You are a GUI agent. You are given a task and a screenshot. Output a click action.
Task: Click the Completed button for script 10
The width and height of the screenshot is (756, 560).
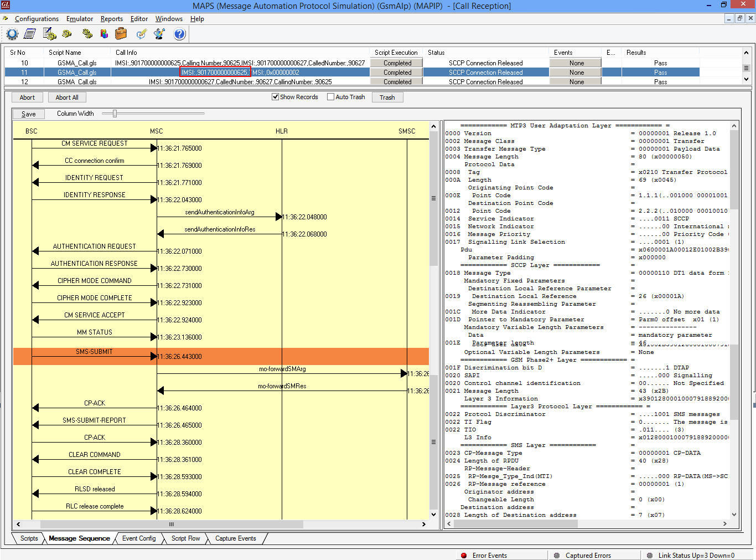tap(397, 63)
